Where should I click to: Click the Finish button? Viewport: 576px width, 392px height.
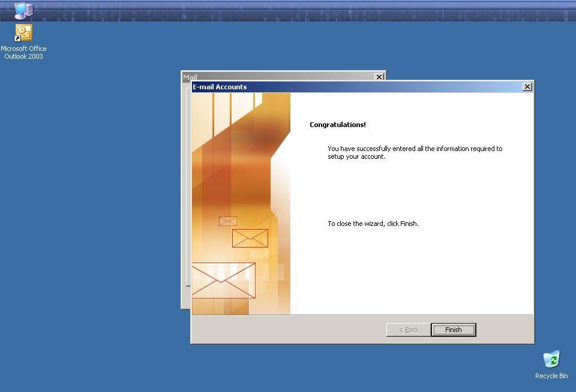tap(454, 330)
